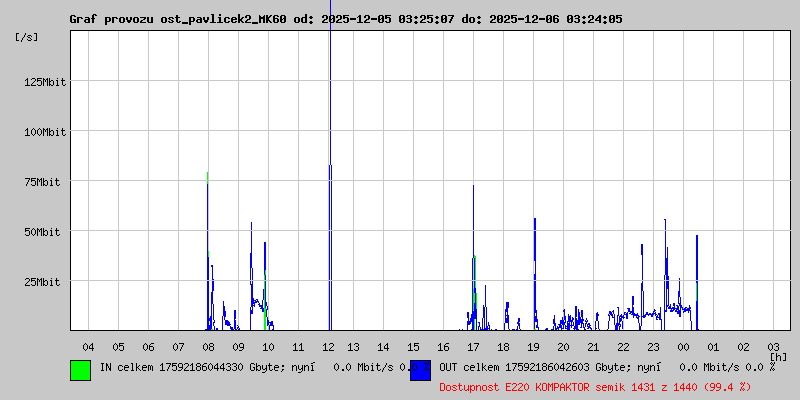
Task: Select hour 23 on the x-axis
Action: click(653, 346)
